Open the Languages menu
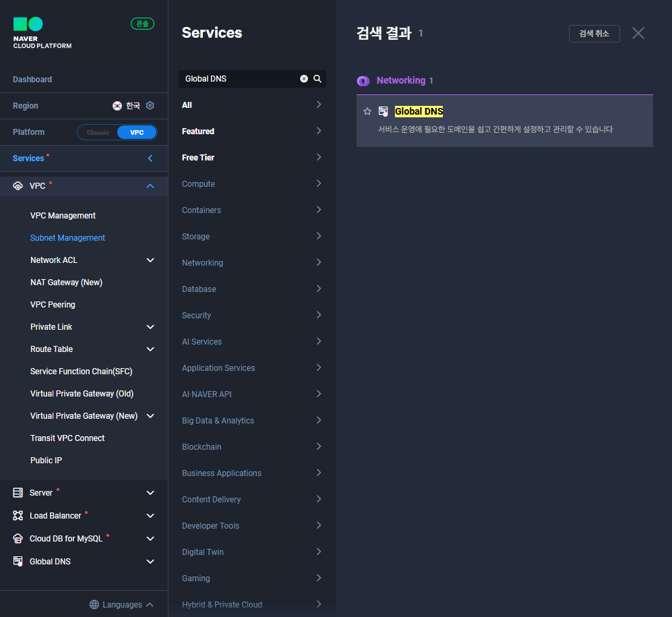 (122, 605)
